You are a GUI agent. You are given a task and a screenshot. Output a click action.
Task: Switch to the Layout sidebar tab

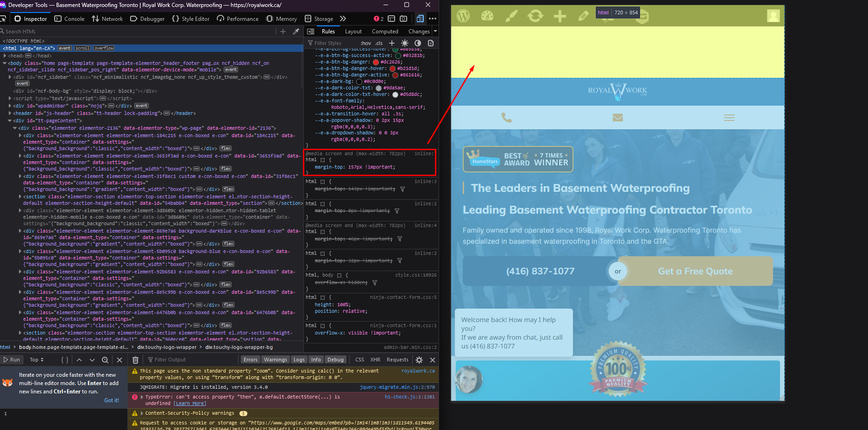(x=353, y=32)
